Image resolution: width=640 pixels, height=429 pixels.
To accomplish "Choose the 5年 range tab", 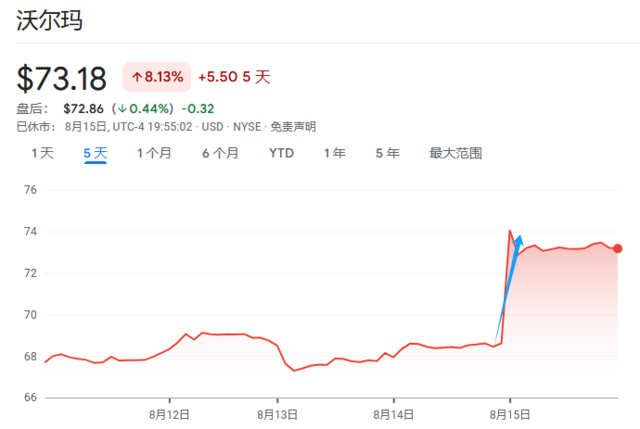I will (387, 153).
